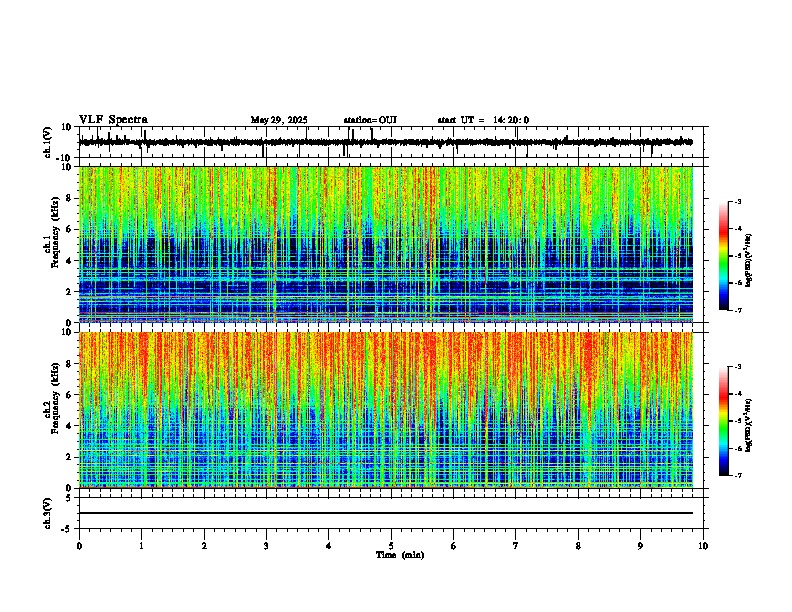Click the 'Time (min)' axis label
The height and width of the screenshot is (612, 792).
point(400,555)
